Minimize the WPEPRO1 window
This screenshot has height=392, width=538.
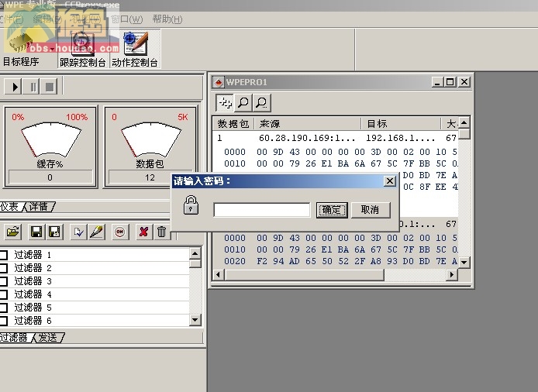click(x=437, y=82)
